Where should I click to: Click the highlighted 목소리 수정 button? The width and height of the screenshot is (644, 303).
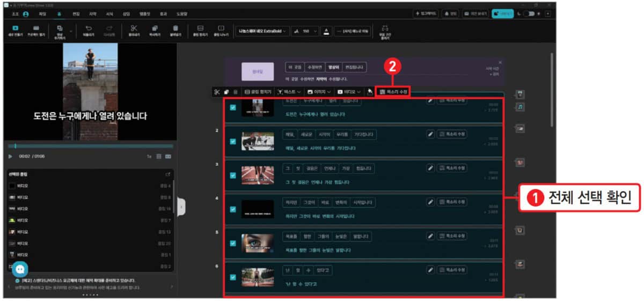(x=393, y=92)
